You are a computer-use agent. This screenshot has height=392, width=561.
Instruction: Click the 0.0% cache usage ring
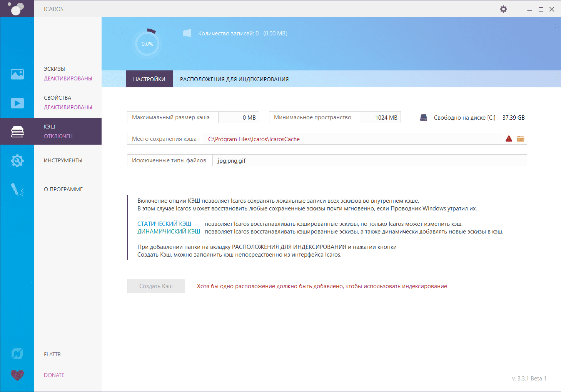pos(147,44)
